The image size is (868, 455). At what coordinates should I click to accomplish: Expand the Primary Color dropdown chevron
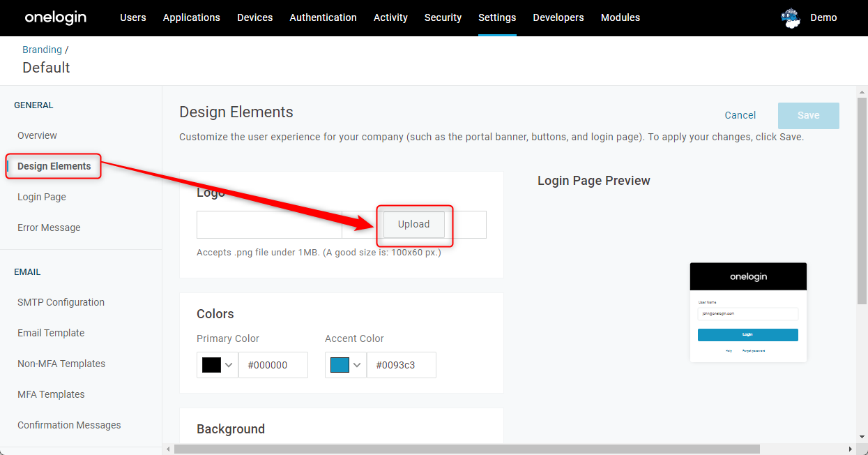tap(228, 365)
